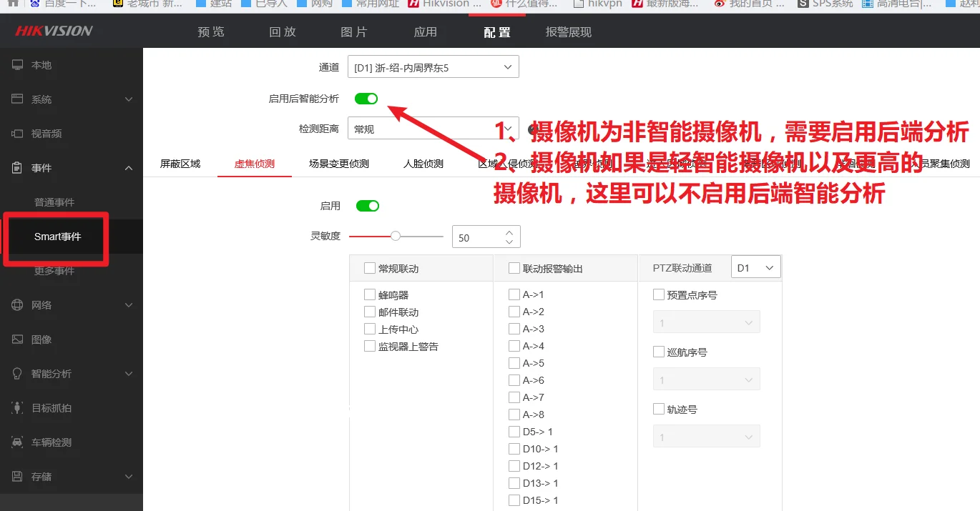Click the 灵敏度 slider handle
Screen dimensions: 980x511
pyautogui.click(x=396, y=236)
